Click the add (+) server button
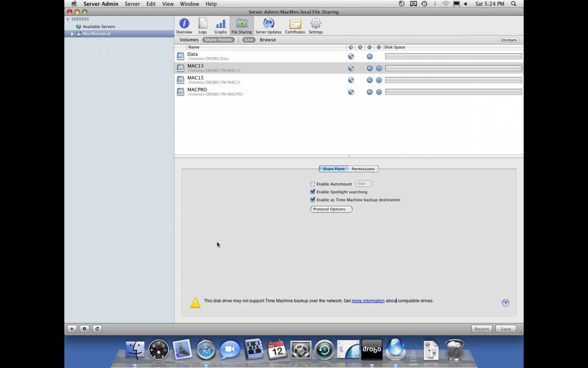Screen dimensions: 588x368 (72, 329)
